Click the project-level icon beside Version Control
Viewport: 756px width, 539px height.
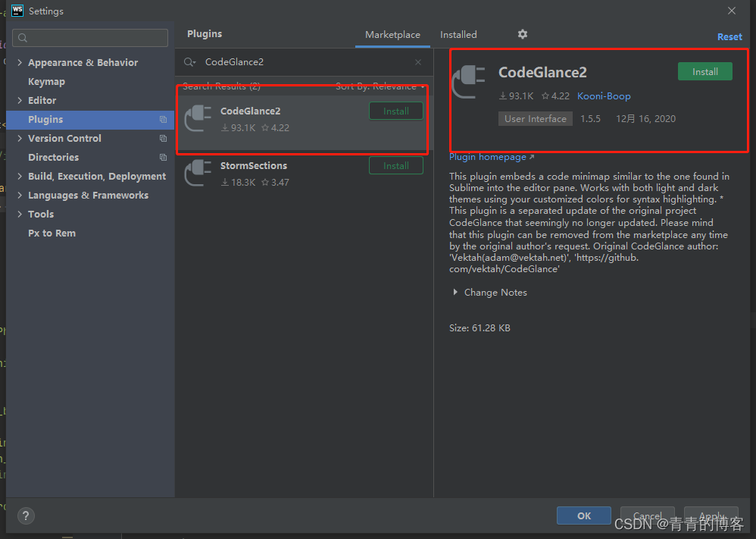(163, 139)
